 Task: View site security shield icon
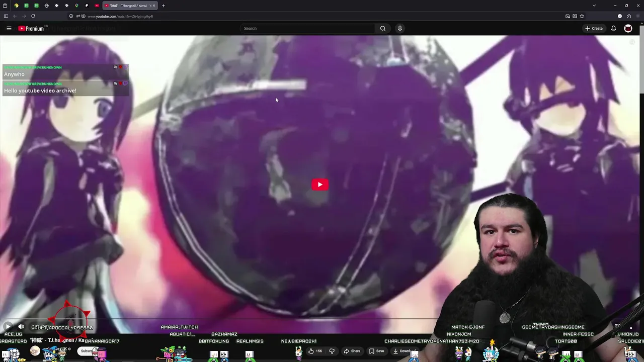click(71, 16)
